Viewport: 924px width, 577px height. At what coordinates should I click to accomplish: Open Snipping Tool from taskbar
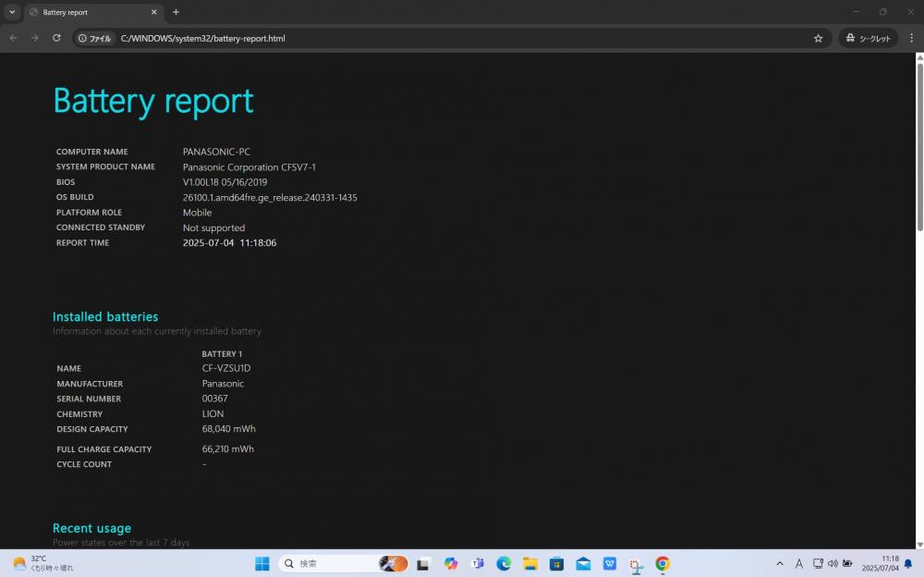coord(637,565)
